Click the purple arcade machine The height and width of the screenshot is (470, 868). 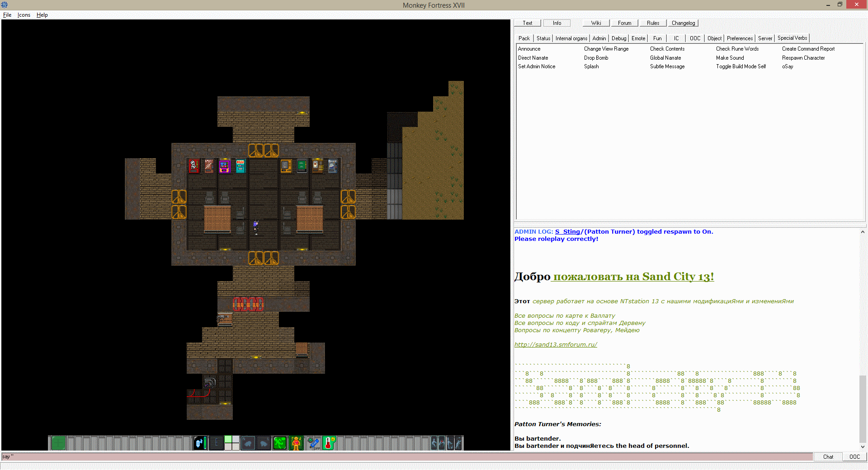[225, 166]
